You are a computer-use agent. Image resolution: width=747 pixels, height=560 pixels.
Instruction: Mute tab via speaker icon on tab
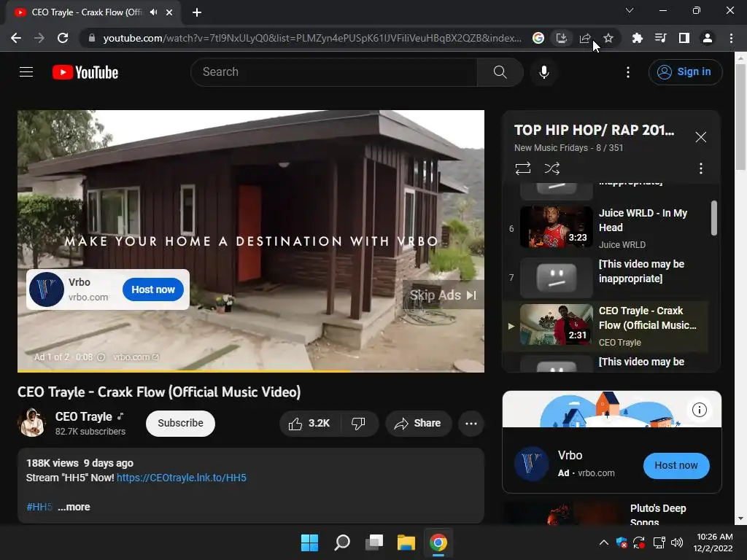[153, 12]
